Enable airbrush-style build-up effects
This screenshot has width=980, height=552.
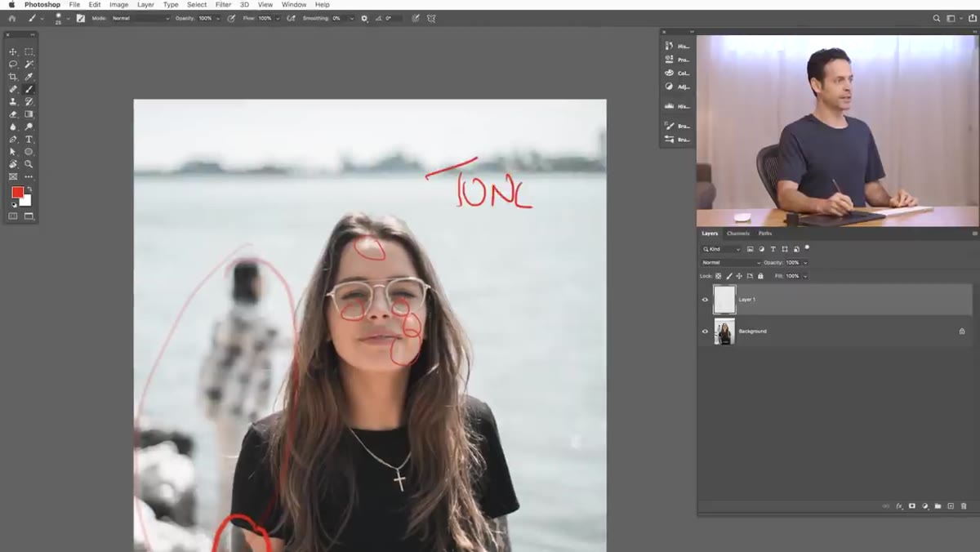pyautogui.click(x=292, y=18)
